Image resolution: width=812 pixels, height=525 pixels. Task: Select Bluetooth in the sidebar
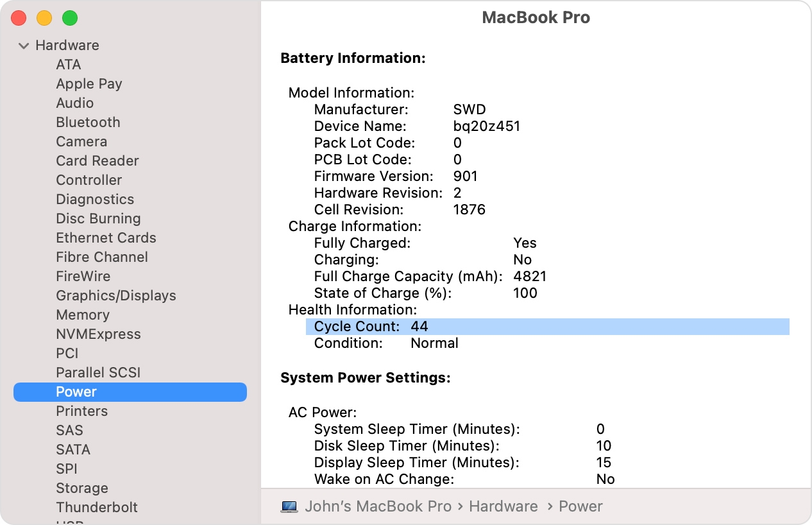(x=88, y=122)
